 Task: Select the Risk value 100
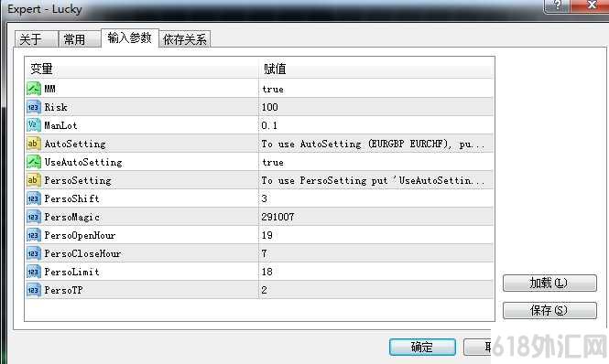pos(269,107)
